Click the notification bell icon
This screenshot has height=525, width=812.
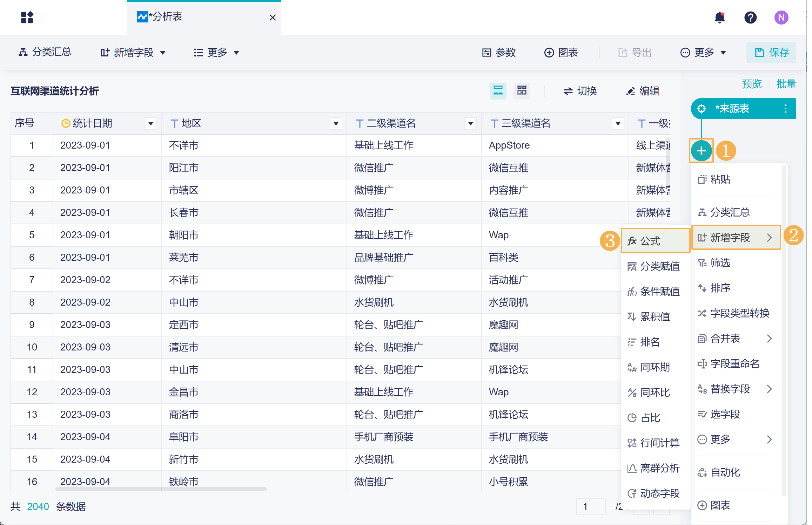[x=719, y=17]
